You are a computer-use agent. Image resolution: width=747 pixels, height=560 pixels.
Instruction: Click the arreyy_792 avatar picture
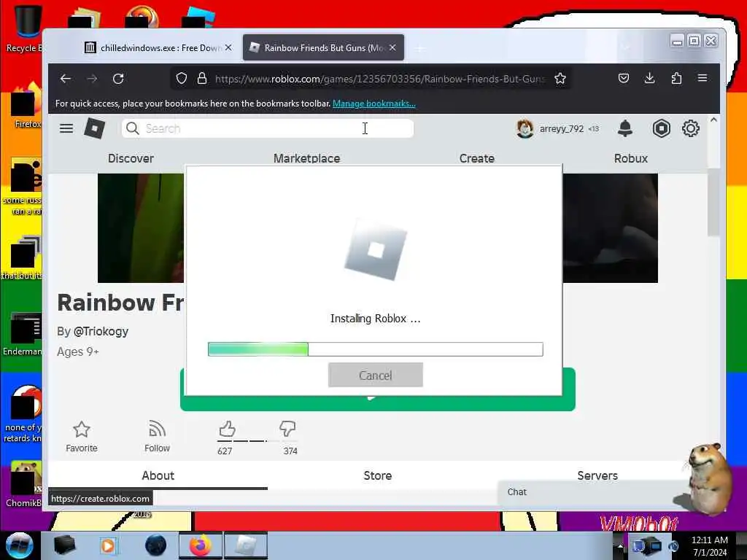point(525,128)
